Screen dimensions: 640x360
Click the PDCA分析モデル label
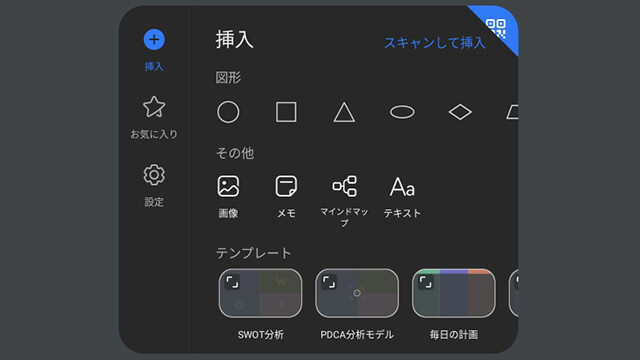point(357,335)
